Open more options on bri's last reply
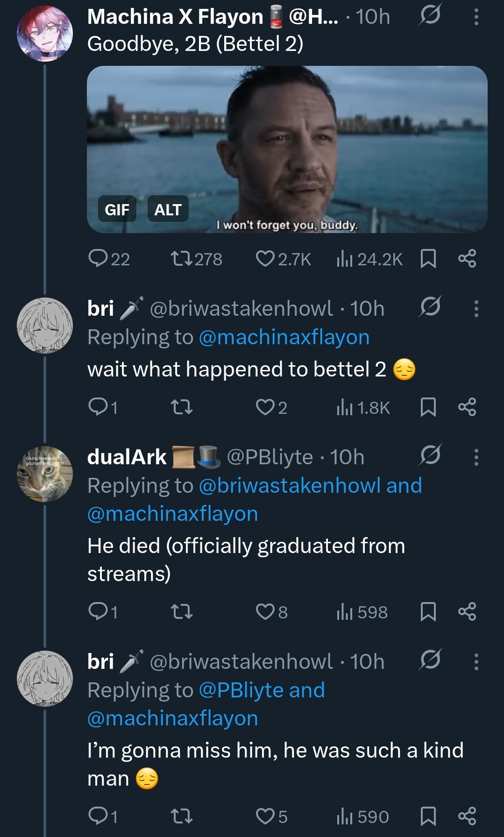This screenshot has height=837, width=504. [476, 662]
